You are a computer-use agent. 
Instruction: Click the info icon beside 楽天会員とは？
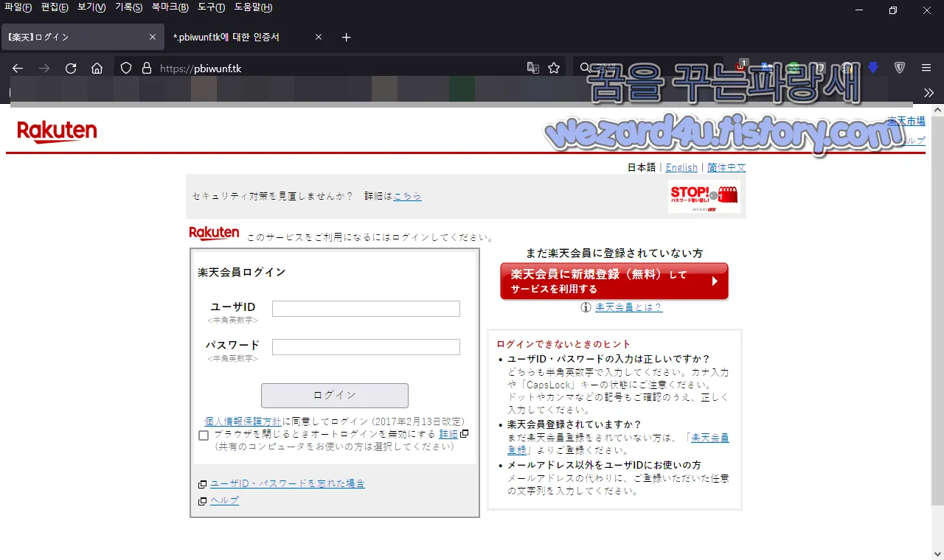click(x=586, y=307)
